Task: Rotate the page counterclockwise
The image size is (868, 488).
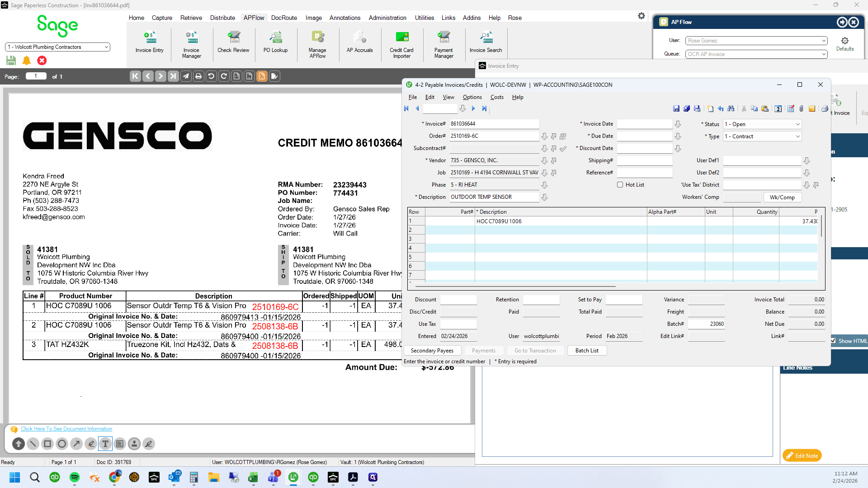Action: pyautogui.click(x=211, y=76)
